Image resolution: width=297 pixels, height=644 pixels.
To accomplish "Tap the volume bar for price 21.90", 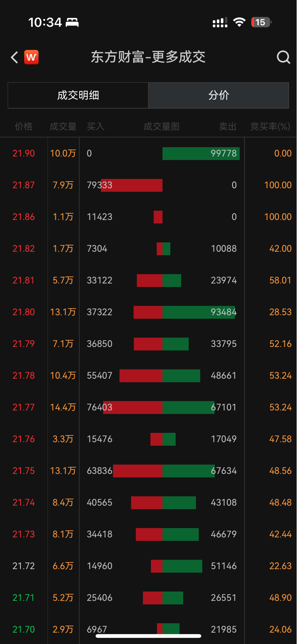I will point(201,154).
